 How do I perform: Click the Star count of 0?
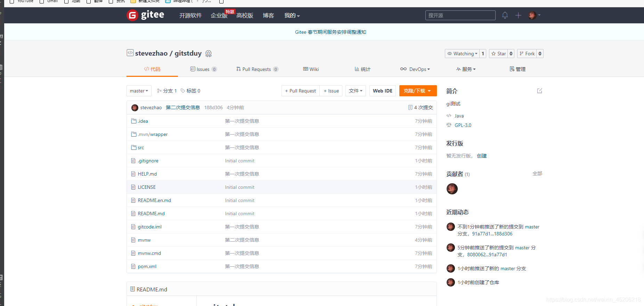point(511,54)
